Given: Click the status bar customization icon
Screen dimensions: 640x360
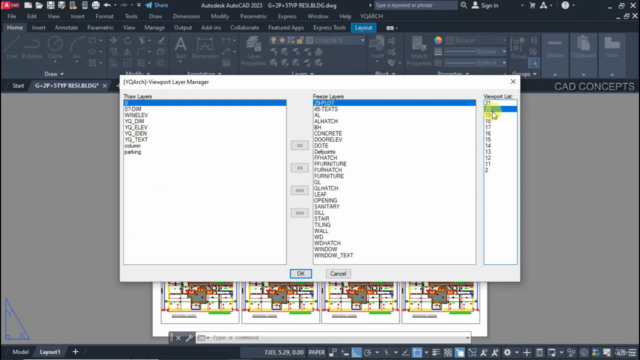Looking at the screenshot, I should click(633, 352).
